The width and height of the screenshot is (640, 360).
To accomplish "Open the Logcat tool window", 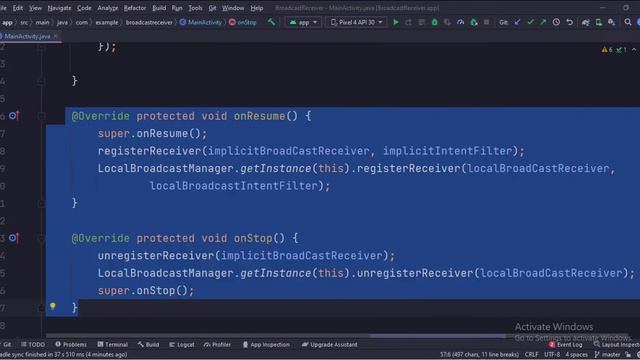I will coord(182,344).
